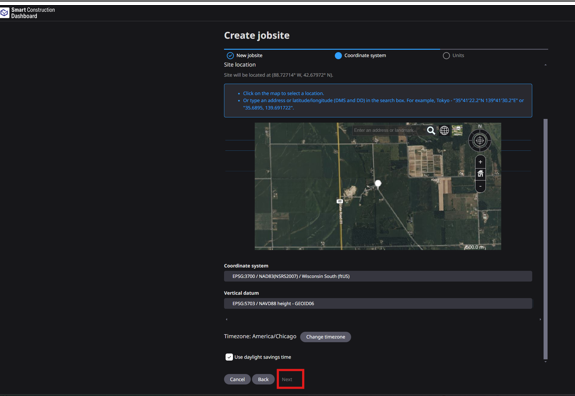Select the New jobsite completed step
575x396 pixels.
(x=245, y=55)
